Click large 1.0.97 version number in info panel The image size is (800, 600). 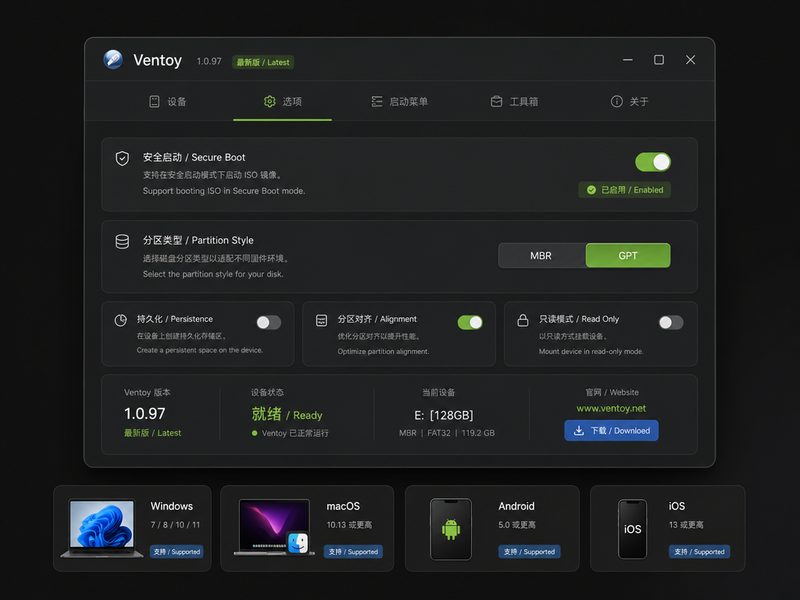pyautogui.click(x=144, y=413)
